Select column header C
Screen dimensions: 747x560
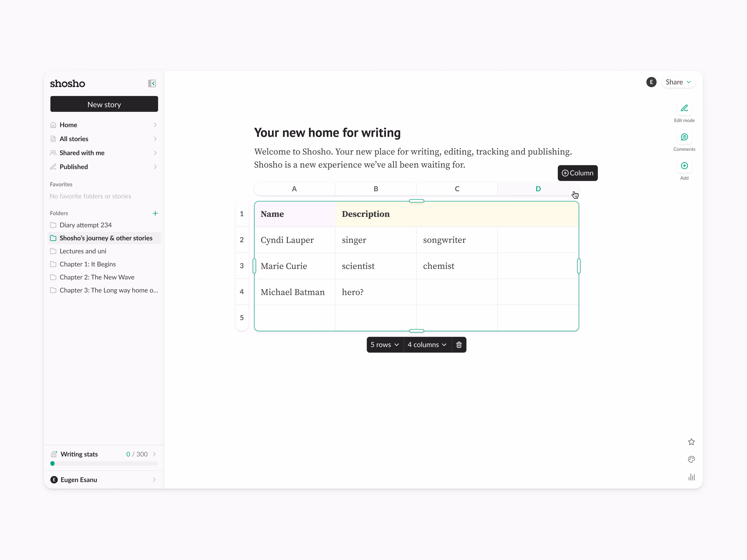click(457, 189)
